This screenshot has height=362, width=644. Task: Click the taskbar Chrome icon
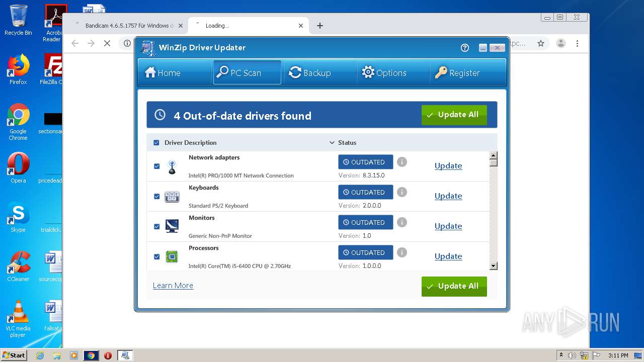coord(91,355)
